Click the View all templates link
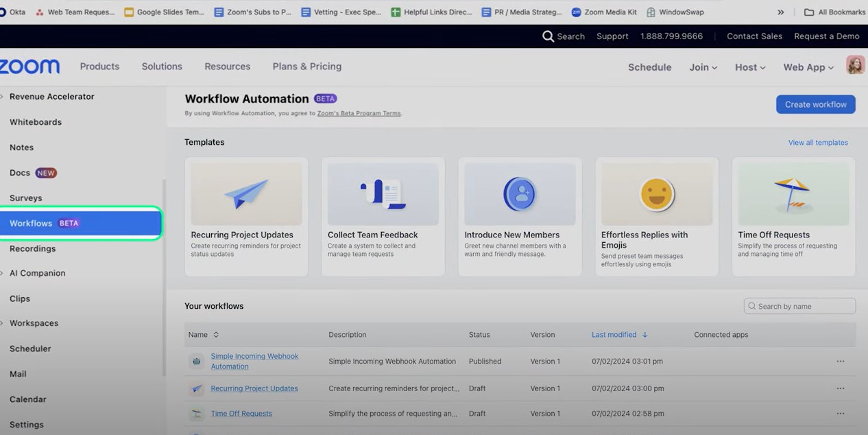This screenshot has height=435, width=868. (x=818, y=142)
